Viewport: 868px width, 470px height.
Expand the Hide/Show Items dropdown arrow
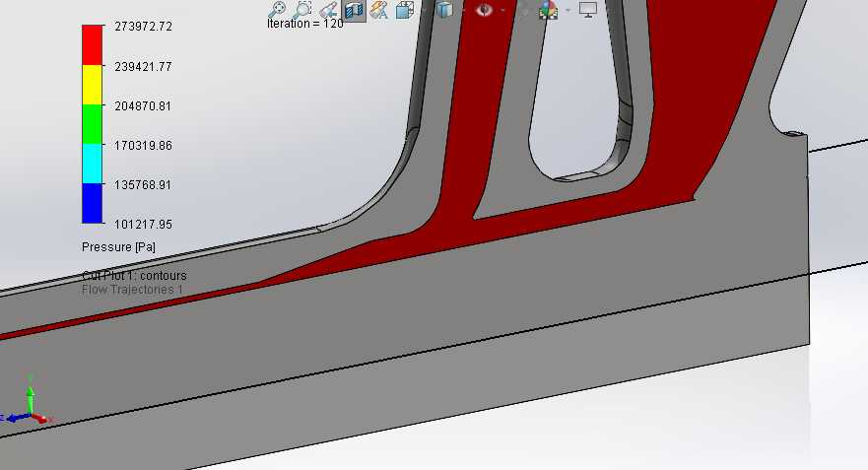[x=502, y=10]
